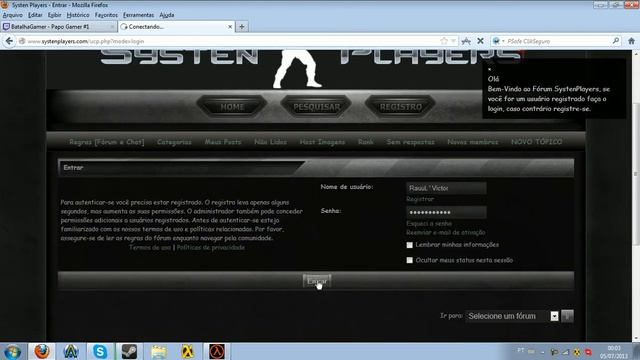Switch to the BatalhaGamer - Papo Gamer #1 tab

pyautogui.click(x=58, y=27)
